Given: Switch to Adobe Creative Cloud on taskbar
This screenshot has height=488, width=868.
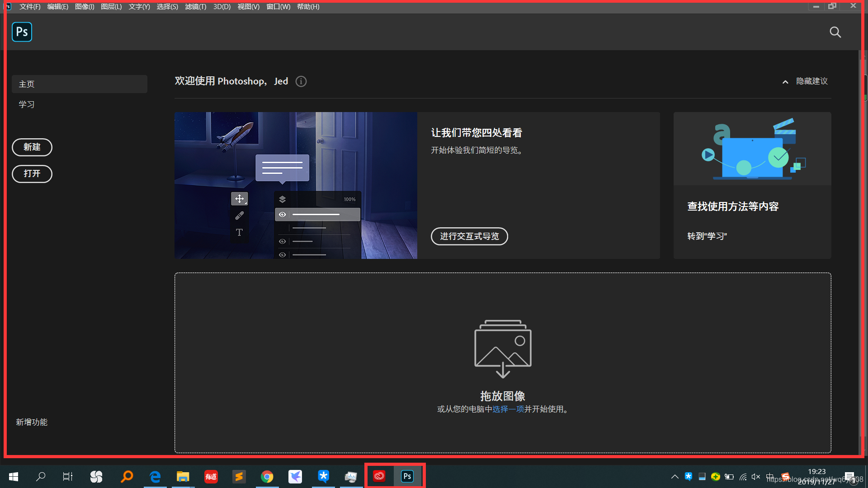Looking at the screenshot, I should pos(379,476).
